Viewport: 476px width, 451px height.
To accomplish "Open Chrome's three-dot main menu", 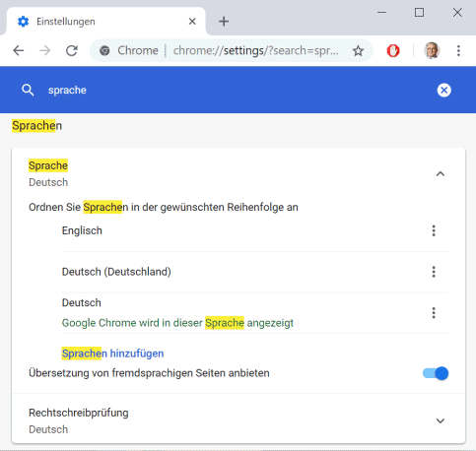I will [x=458, y=50].
